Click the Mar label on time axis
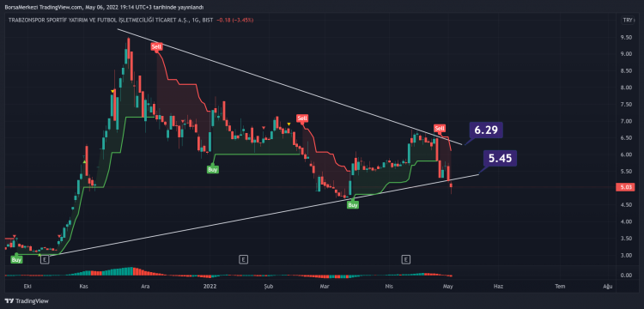Image resolution: width=644 pixels, height=309 pixels. coord(325,286)
